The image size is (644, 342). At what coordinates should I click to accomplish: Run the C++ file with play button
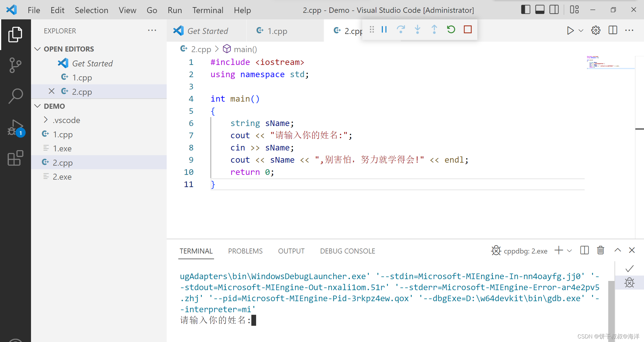(x=570, y=30)
